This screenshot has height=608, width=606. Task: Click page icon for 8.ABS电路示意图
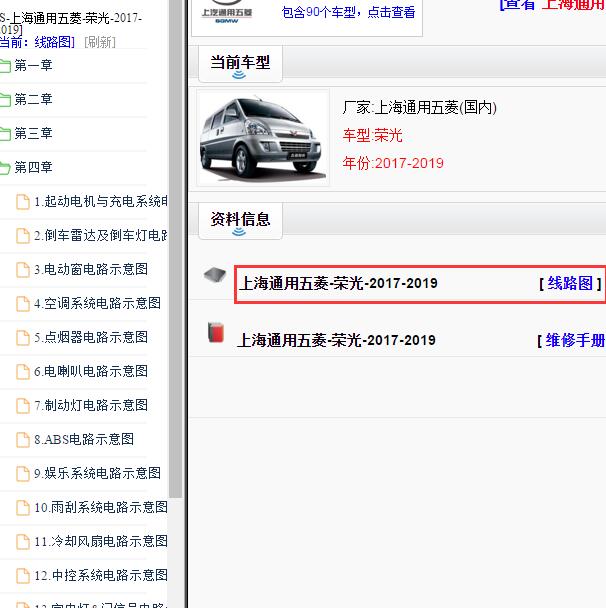(x=22, y=440)
